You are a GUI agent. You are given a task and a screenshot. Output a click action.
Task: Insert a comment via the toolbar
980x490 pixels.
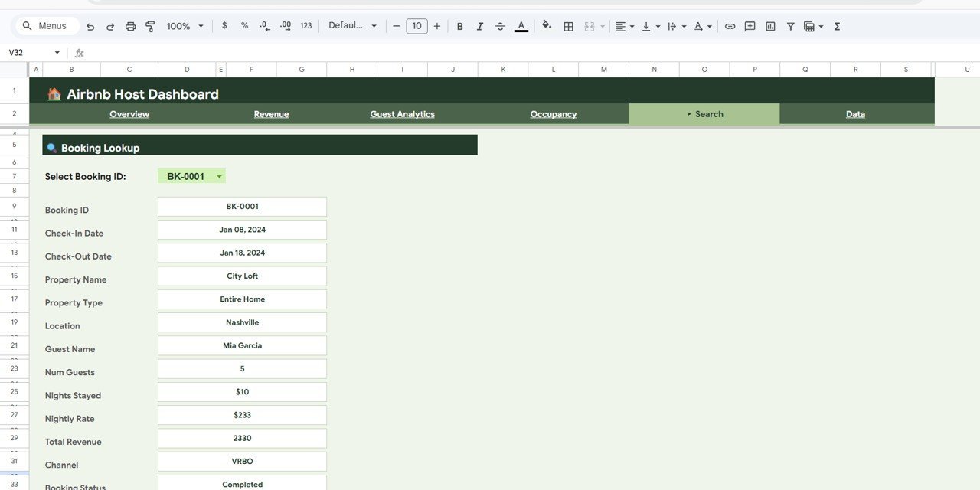click(750, 25)
